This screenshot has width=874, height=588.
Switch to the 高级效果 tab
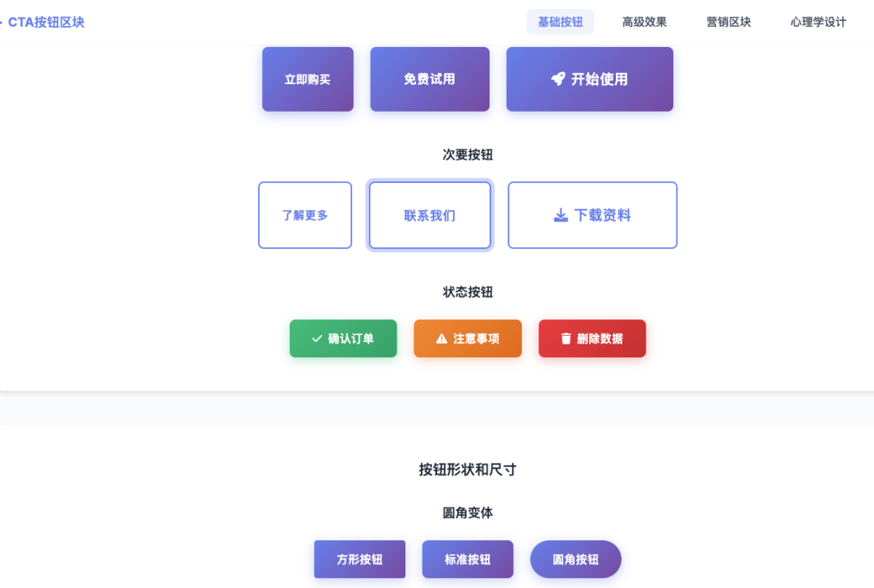tap(644, 21)
